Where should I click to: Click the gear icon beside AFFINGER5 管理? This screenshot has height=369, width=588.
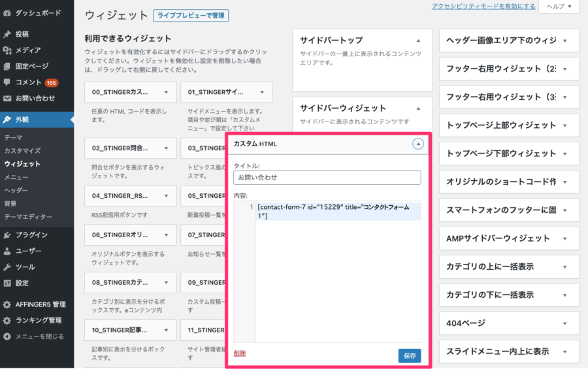7,304
